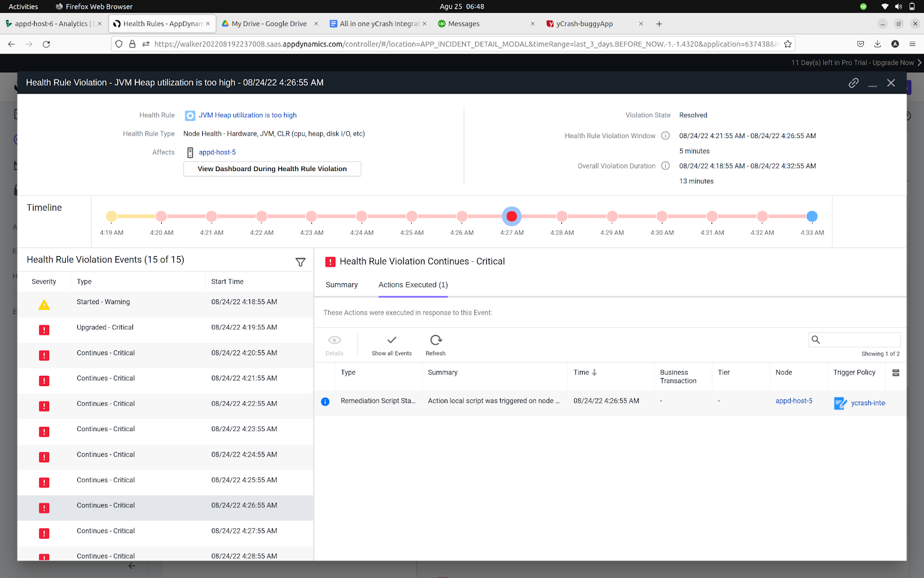The image size is (924, 578).
Task: Open Firefox account icon
Action: pos(895,44)
